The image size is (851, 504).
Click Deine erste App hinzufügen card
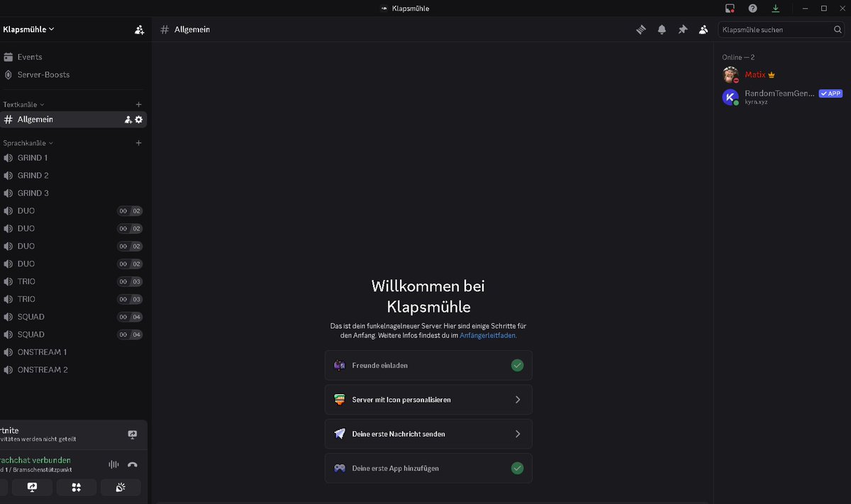point(428,468)
